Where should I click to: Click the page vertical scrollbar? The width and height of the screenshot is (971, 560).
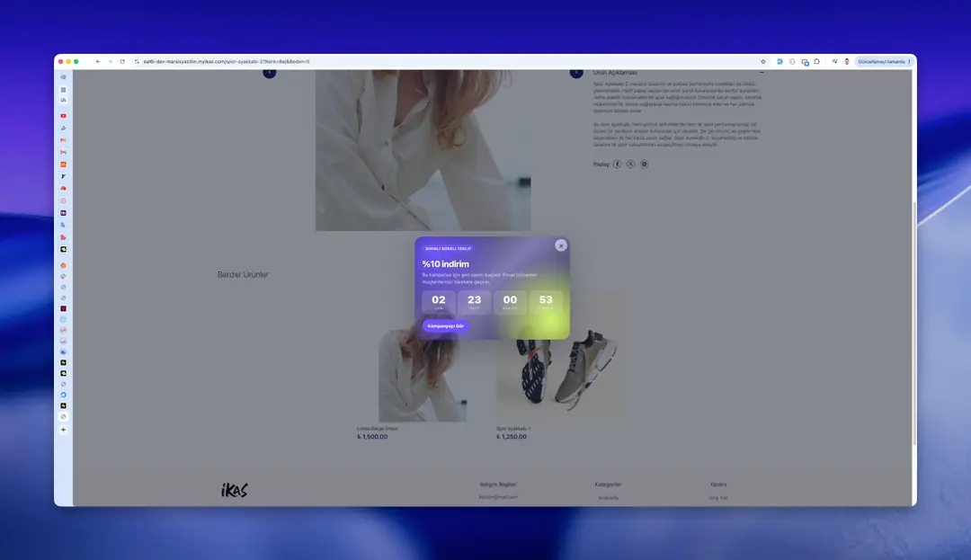pos(914,323)
